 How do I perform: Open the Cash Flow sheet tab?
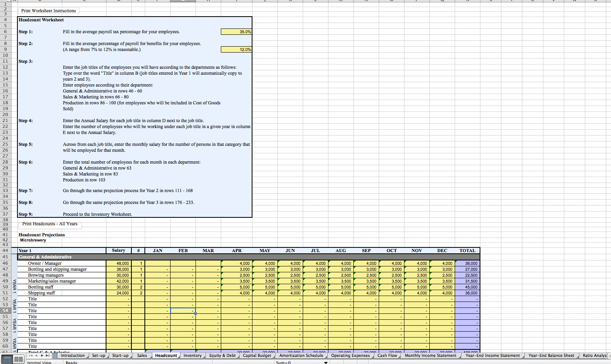tap(387, 356)
